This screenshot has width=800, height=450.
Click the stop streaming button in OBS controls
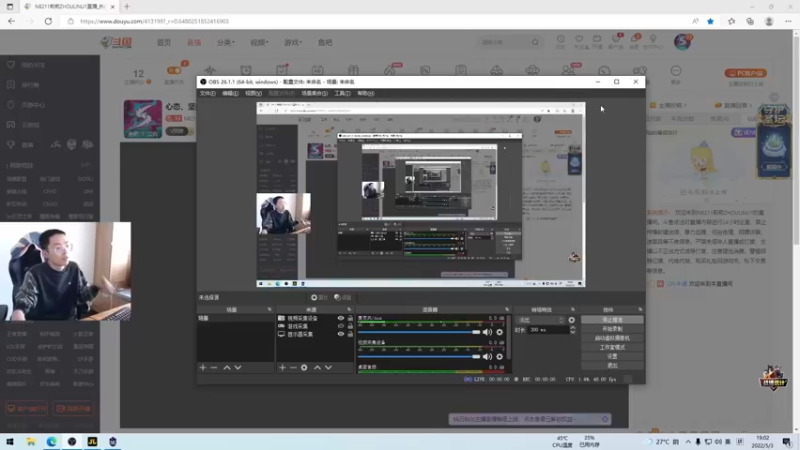(612, 320)
